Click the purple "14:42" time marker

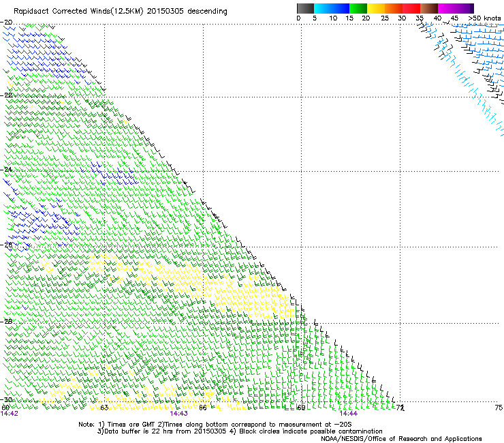tap(10, 414)
